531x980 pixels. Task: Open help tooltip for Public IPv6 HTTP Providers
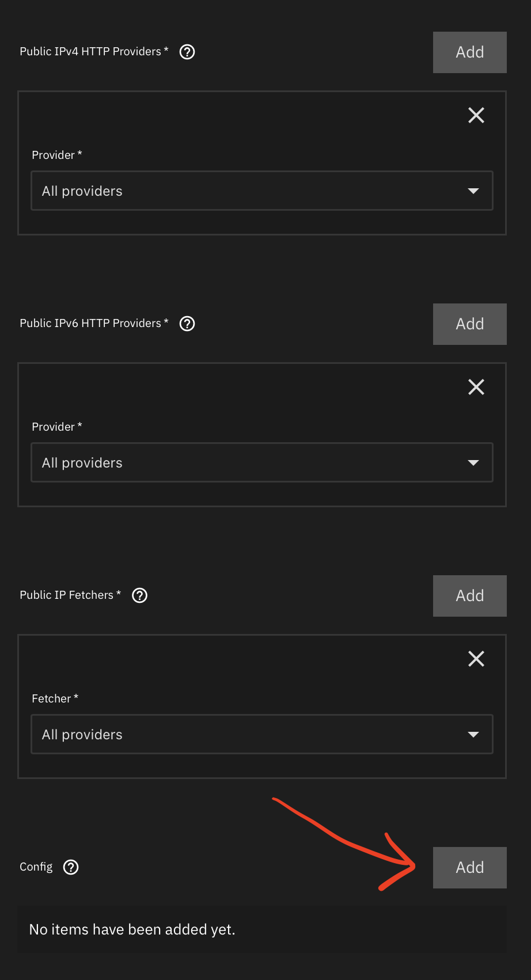(187, 324)
